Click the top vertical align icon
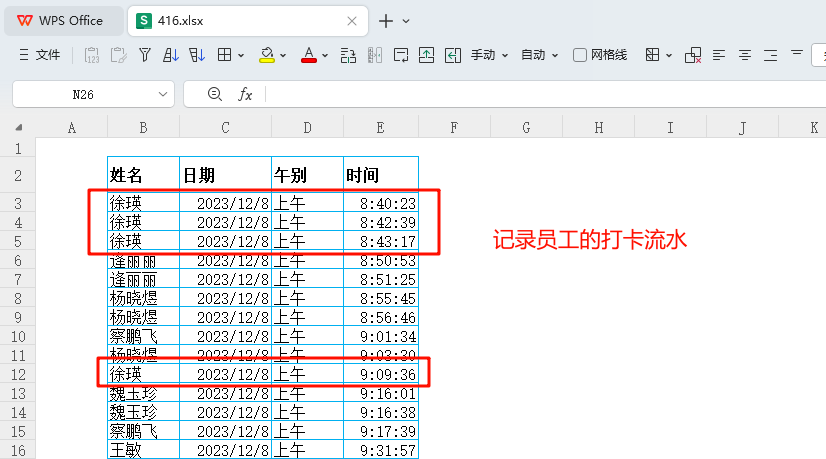 pos(796,53)
